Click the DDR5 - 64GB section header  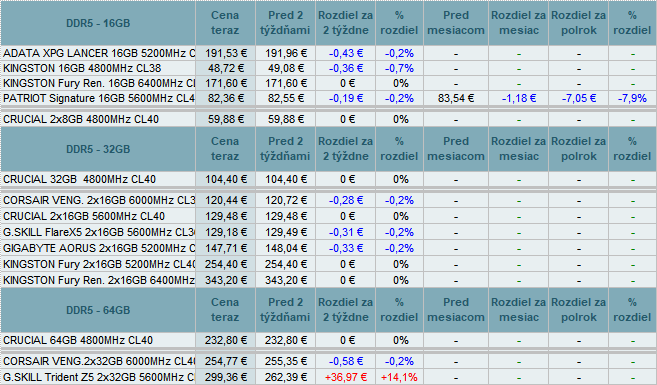[98, 310]
